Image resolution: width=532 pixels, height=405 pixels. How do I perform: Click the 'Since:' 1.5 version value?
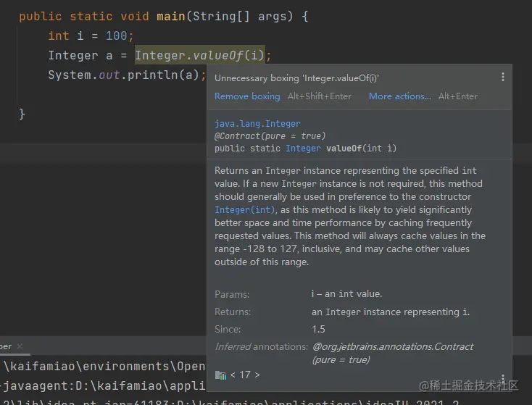[318, 329]
